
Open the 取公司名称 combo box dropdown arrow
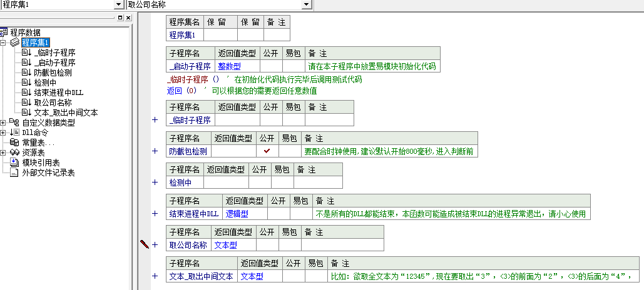tap(307, 4)
